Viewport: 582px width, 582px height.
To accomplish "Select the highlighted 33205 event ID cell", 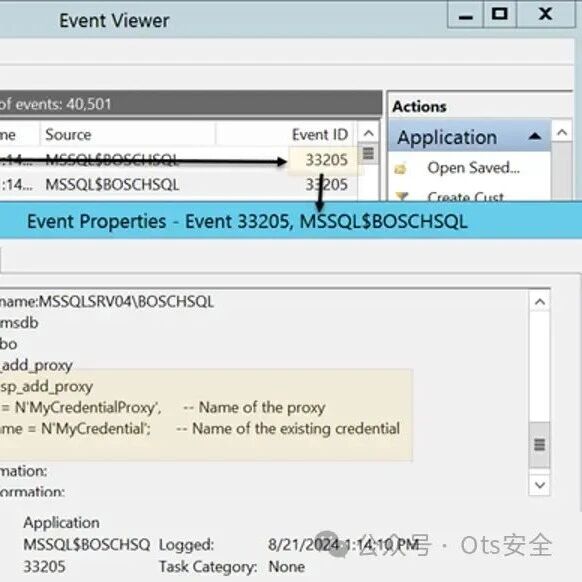I will [x=326, y=160].
